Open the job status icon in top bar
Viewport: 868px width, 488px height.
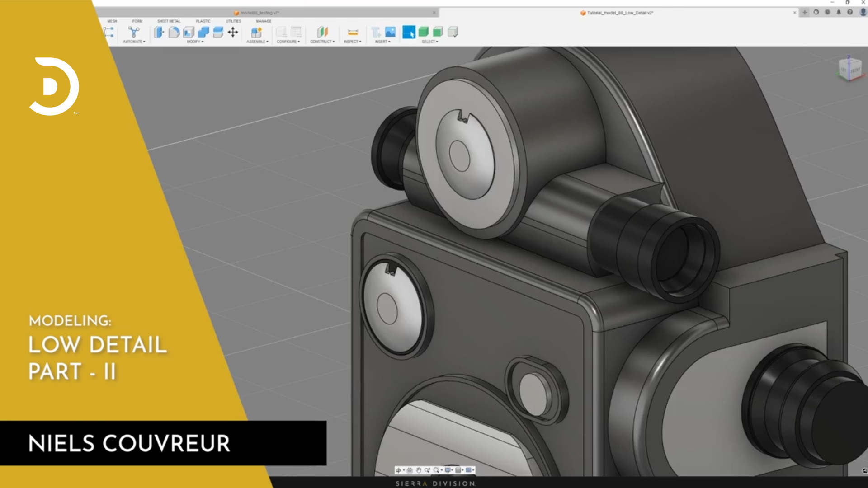pyautogui.click(x=827, y=12)
